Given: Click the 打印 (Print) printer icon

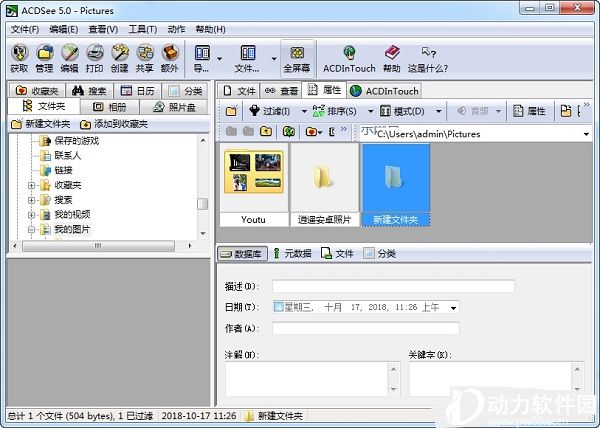Looking at the screenshot, I should click(x=95, y=59).
